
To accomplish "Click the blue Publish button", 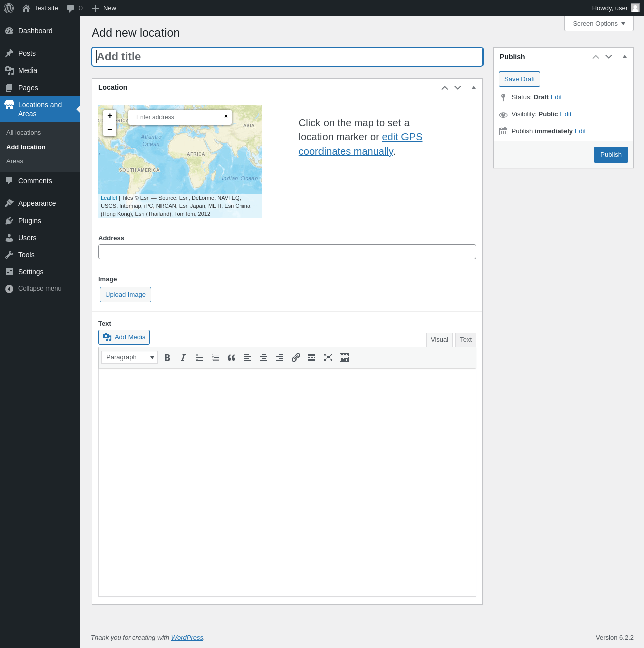I will point(611,155).
